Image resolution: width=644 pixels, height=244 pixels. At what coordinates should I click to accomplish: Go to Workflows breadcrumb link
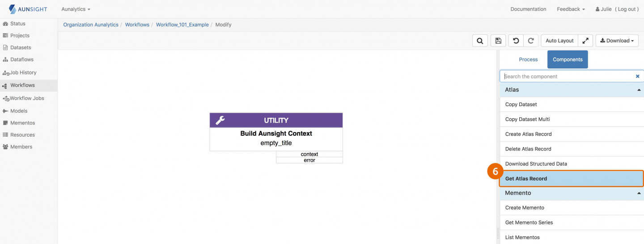[x=137, y=25]
